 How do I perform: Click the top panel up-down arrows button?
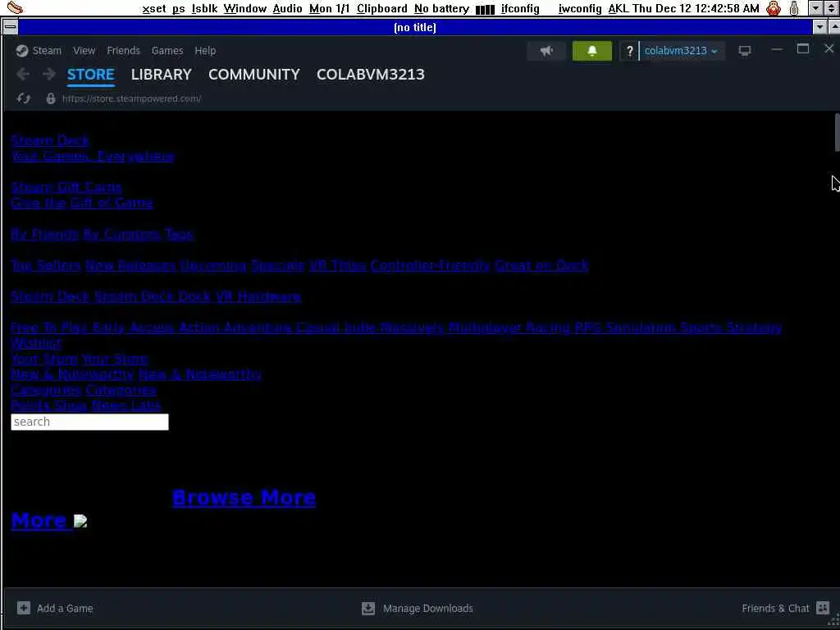831,8
